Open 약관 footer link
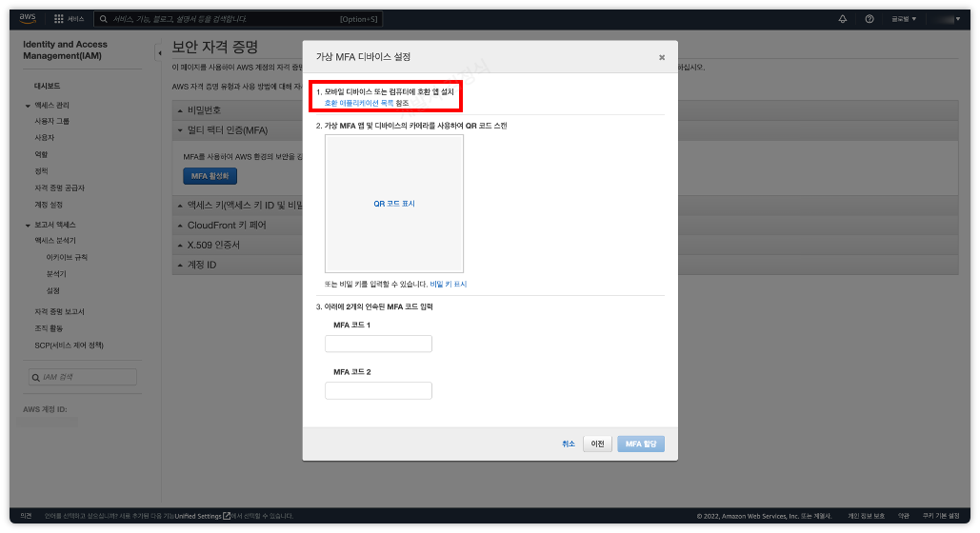Image resolution: width=980 pixels, height=533 pixels. click(904, 516)
